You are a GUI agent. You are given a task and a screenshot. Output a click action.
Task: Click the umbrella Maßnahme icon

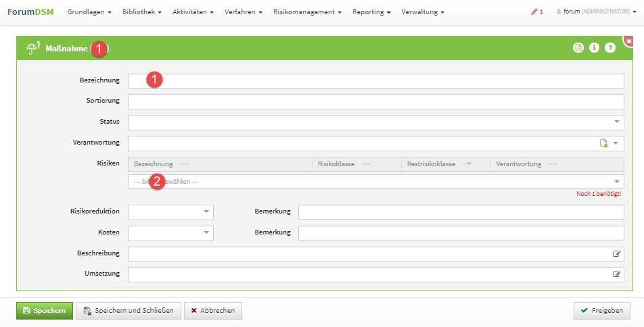[x=33, y=48]
